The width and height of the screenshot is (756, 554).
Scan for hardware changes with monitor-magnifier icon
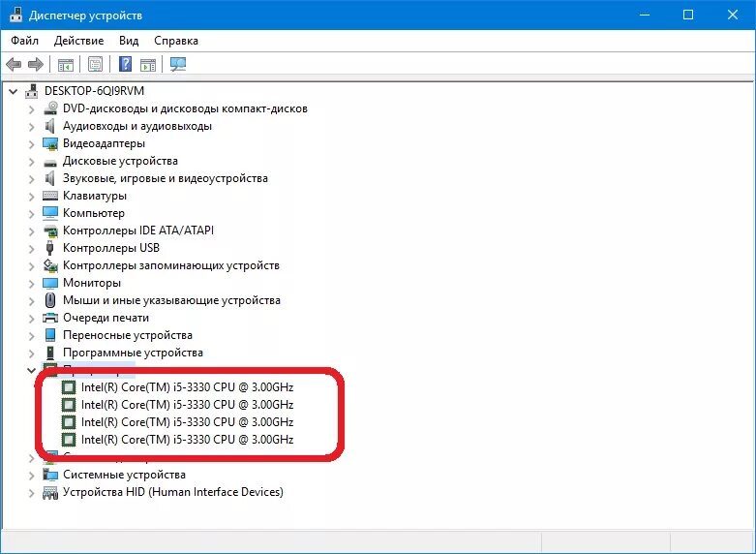pyautogui.click(x=178, y=64)
